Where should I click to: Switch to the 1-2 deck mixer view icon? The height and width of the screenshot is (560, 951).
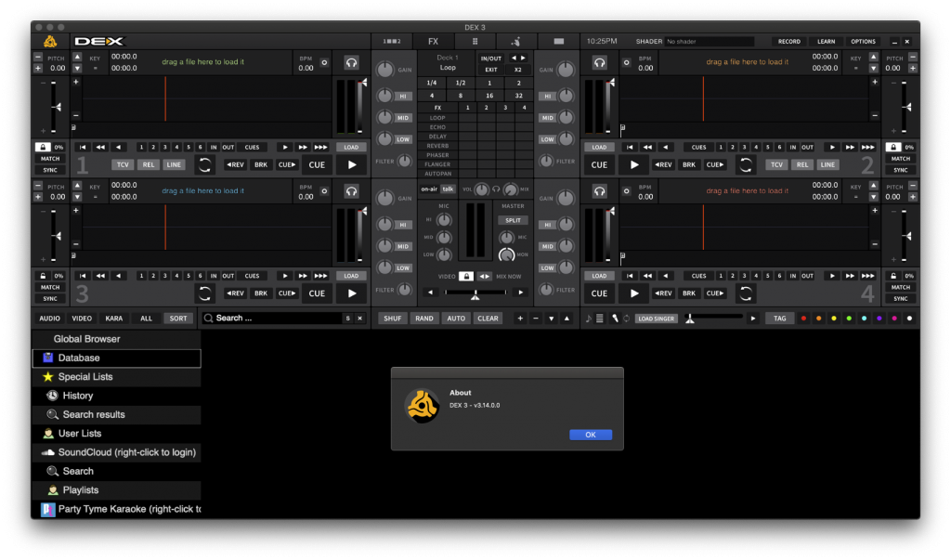click(x=392, y=41)
